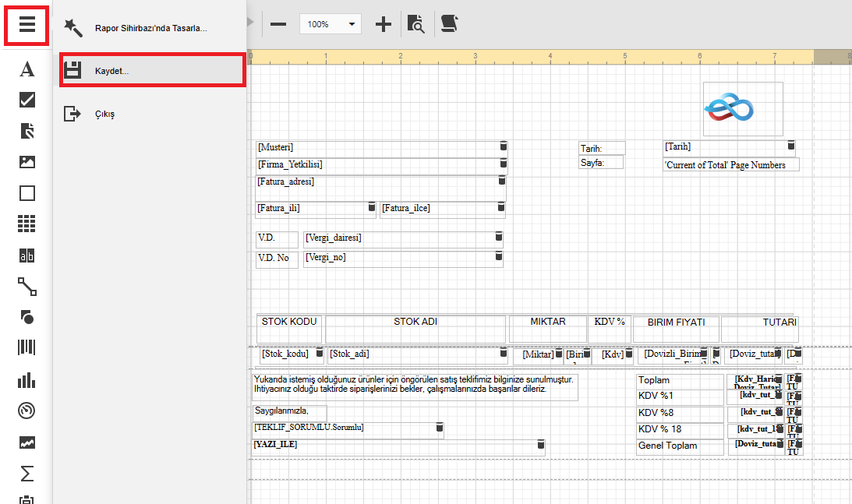This screenshot has width=852, height=504.
Task: Select the Barcode control tool
Action: [x=27, y=348]
